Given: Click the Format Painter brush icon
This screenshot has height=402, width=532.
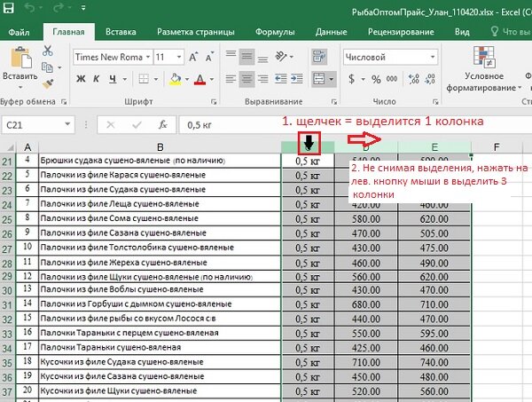Looking at the screenshot, I should (48, 83).
